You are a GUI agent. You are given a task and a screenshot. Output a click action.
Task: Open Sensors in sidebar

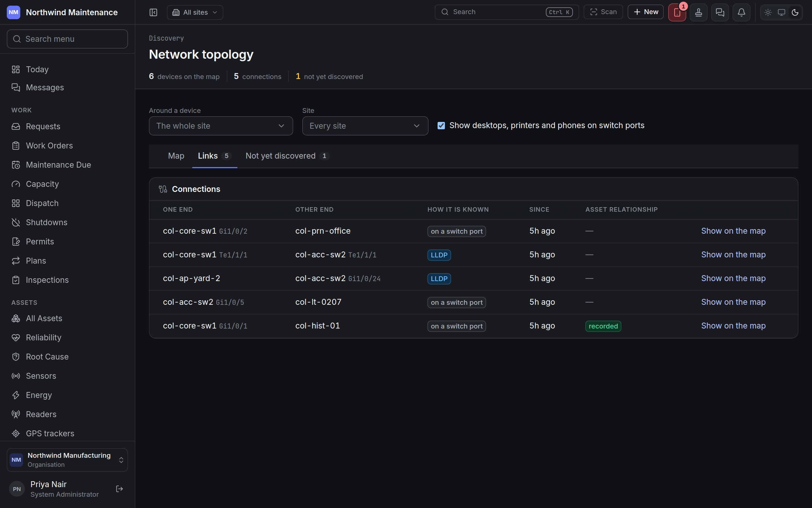[x=67, y=376]
